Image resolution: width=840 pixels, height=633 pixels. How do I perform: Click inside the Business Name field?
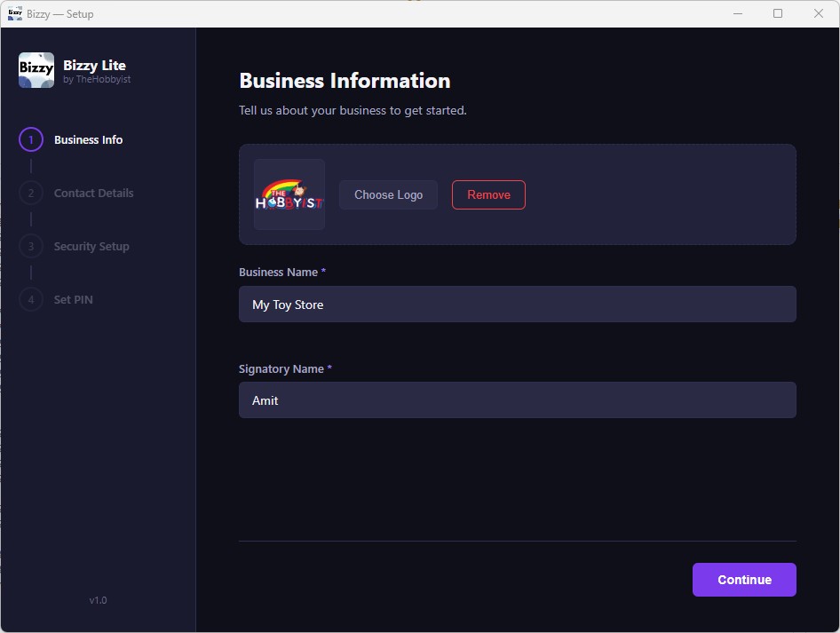517,304
